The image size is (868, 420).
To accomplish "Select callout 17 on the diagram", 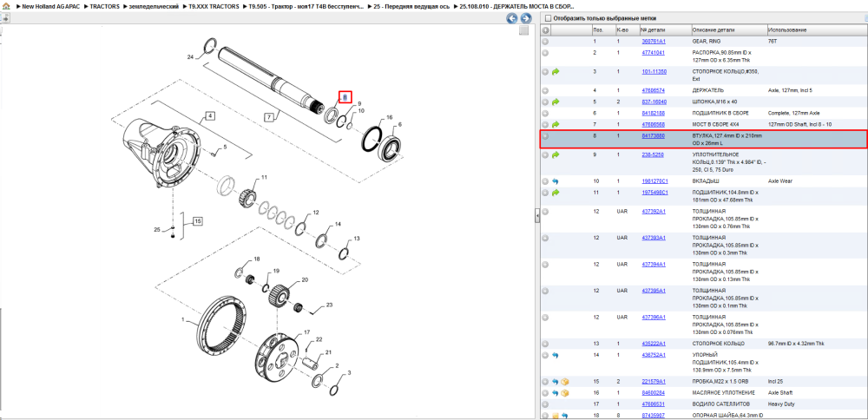I will (x=306, y=332).
